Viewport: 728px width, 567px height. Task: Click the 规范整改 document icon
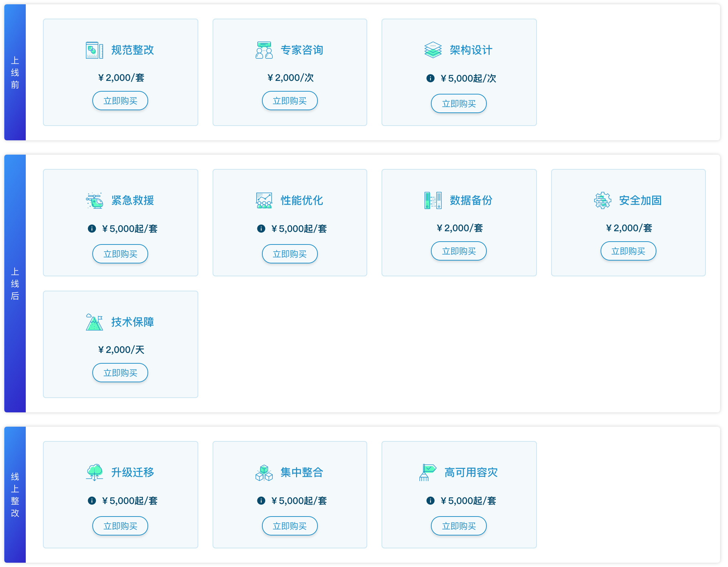coord(94,50)
